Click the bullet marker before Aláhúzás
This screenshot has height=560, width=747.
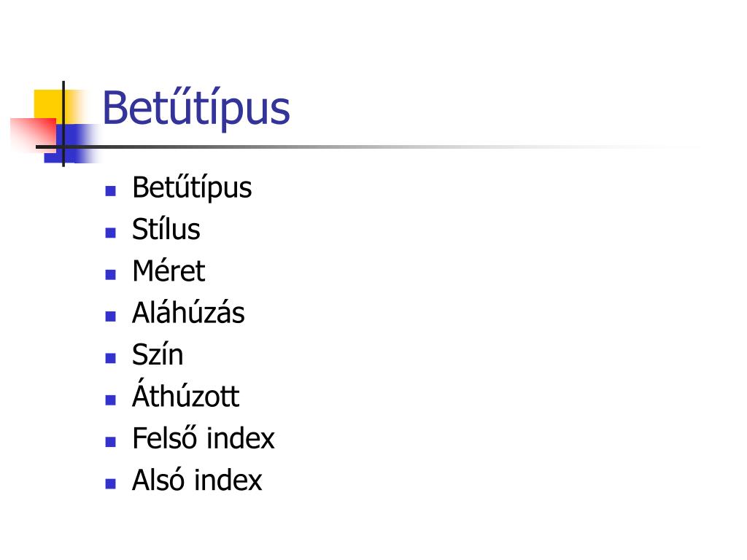111,316
